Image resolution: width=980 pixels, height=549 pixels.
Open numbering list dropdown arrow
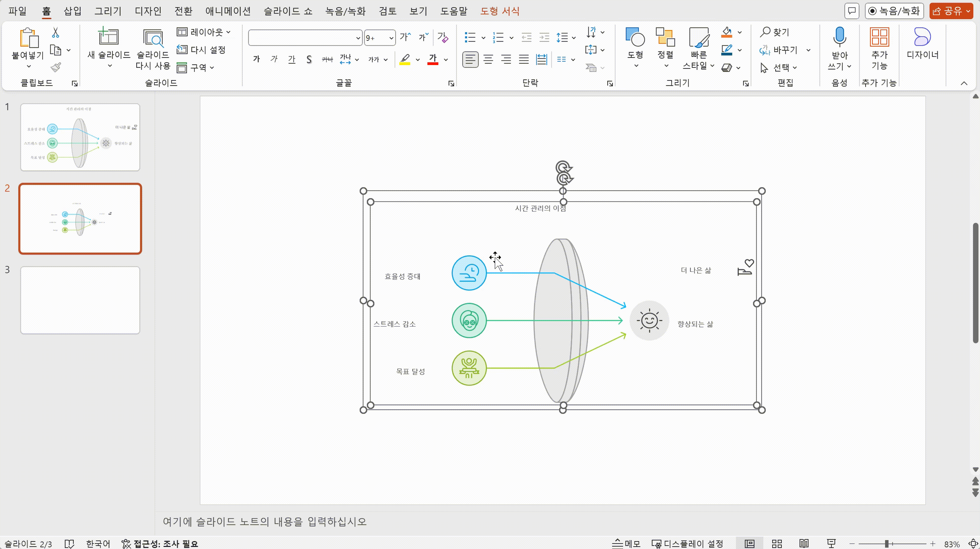click(x=511, y=37)
